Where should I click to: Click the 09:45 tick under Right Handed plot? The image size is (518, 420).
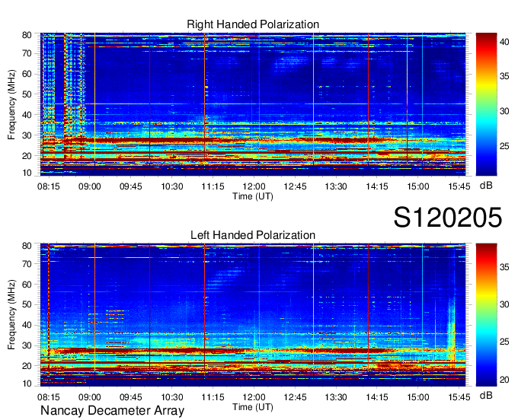131,186
